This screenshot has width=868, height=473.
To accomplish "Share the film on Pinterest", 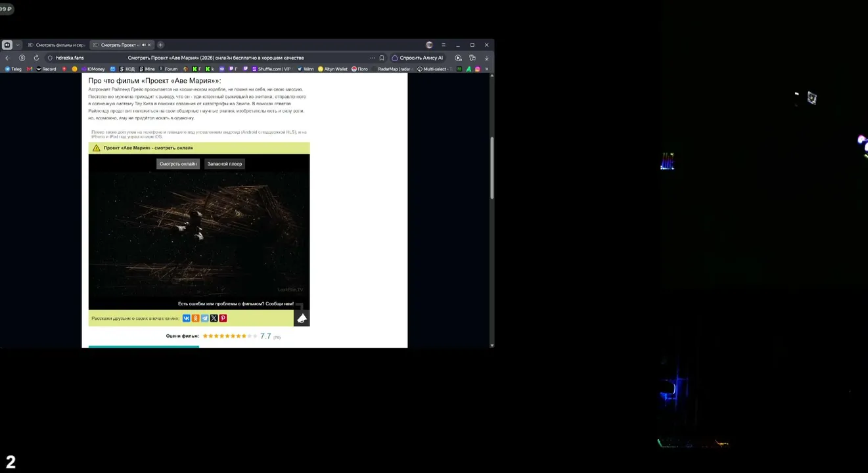I will (223, 318).
